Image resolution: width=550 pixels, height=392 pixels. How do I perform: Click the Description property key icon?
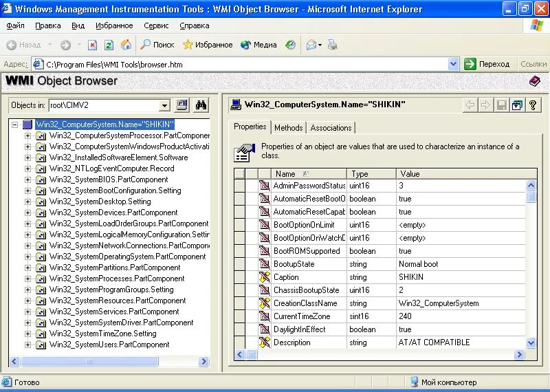click(x=265, y=342)
